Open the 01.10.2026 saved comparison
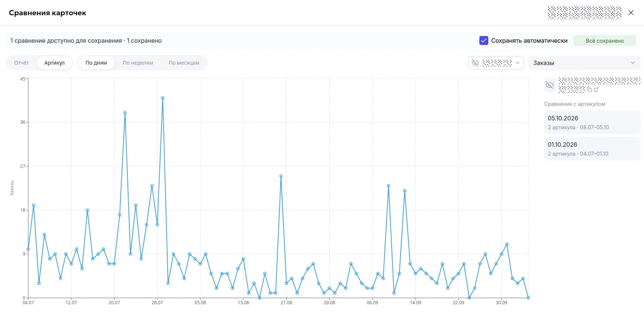The image size is (644, 315). (592, 149)
